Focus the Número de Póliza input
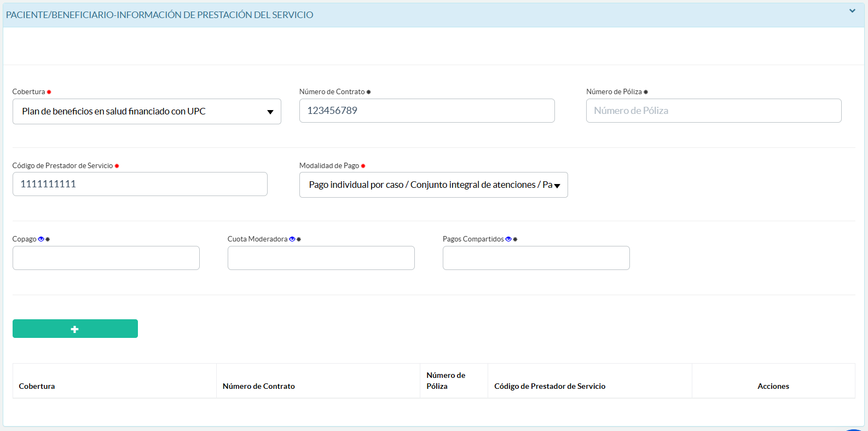Screen dimensions: 868x431 713,111
